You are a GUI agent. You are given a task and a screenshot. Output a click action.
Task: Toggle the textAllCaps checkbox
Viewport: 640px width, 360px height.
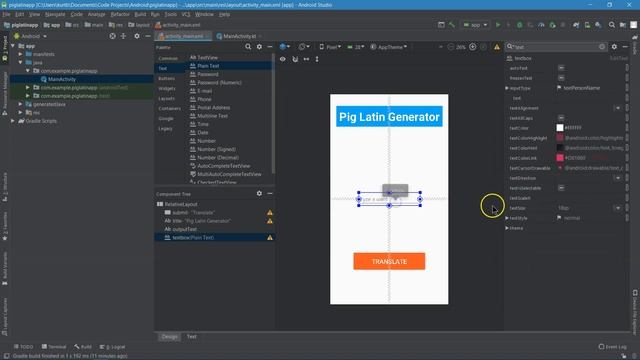[561, 118]
